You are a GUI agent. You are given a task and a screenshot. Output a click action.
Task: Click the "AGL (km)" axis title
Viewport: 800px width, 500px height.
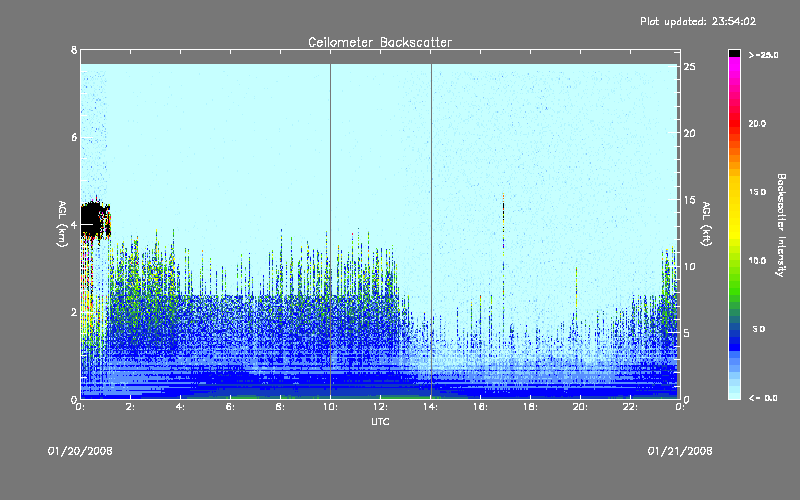pos(62,224)
